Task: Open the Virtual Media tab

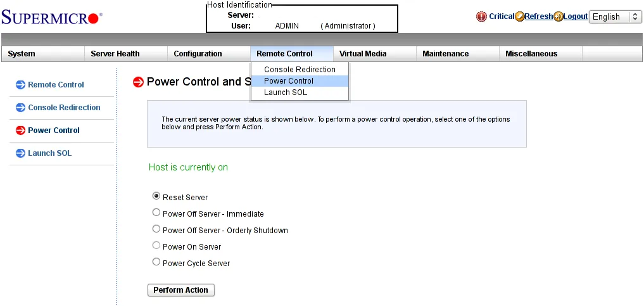Action: tap(362, 54)
